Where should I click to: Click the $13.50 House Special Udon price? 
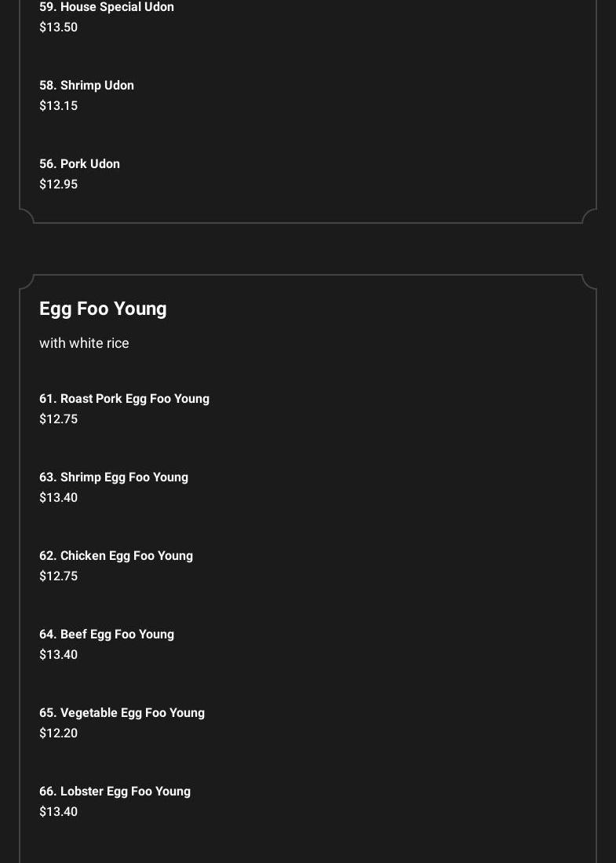coord(59,27)
